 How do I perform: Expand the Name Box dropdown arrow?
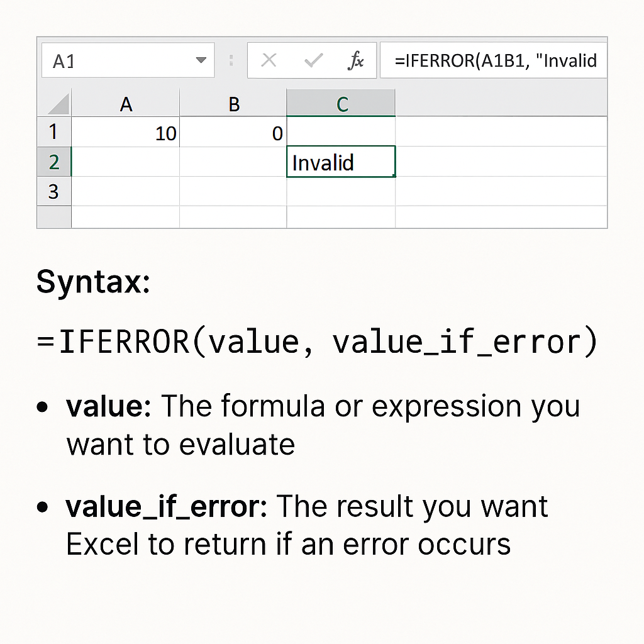[201, 60]
